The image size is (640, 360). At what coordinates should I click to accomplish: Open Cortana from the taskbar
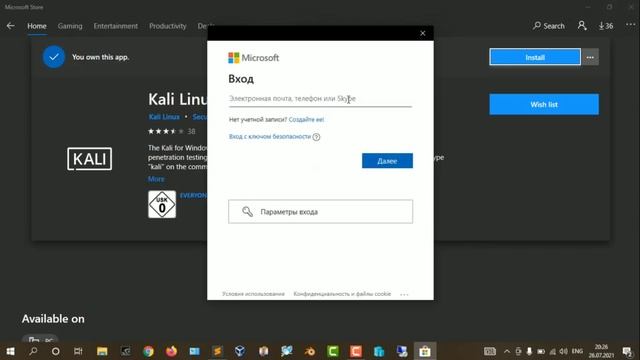click(56, 351)
